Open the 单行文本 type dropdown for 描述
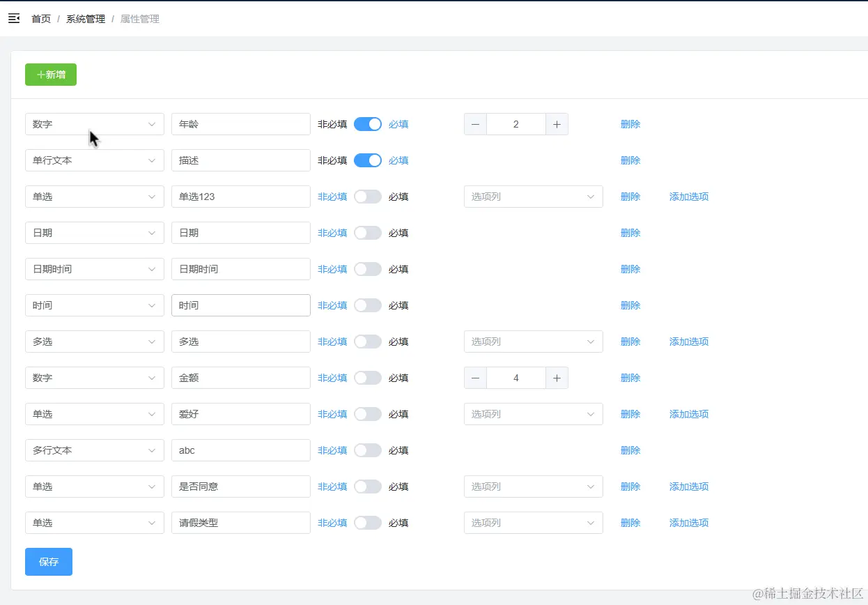The width and height of the screenshot is (868, 605). [x=95, y=160]
